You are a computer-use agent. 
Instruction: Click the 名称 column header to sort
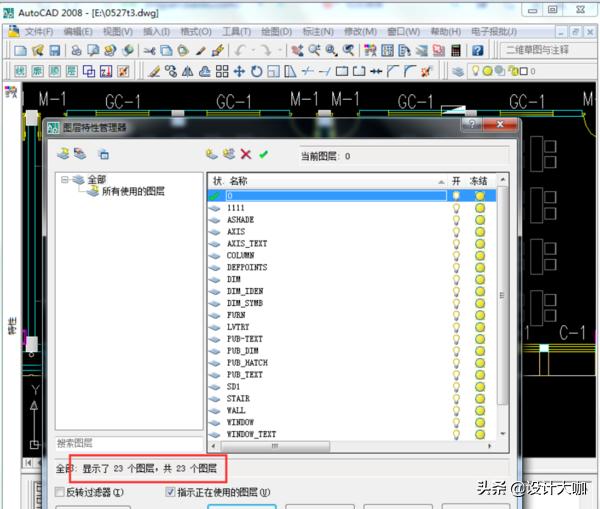click(x=239, y=181)
